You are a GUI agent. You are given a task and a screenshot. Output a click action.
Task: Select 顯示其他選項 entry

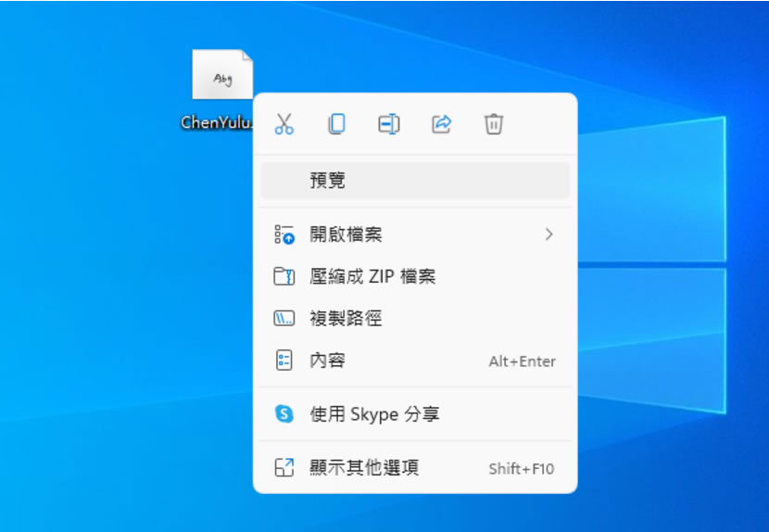[x=415, y=468]
